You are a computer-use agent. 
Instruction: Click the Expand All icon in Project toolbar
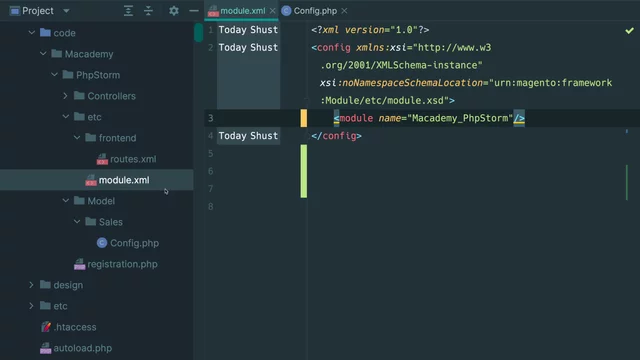point(128,11)
